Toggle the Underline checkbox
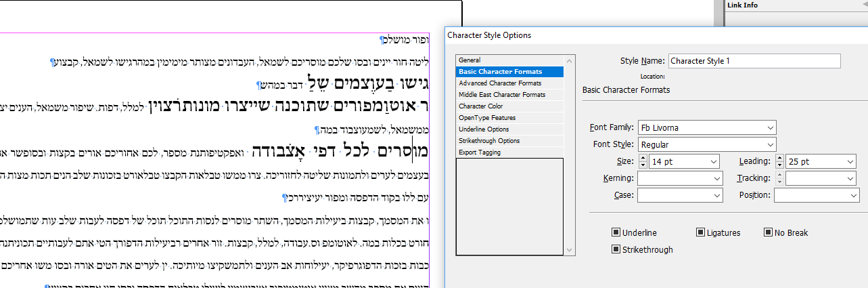The width and height of the screenshot is (868, 288). pos(616,232)
